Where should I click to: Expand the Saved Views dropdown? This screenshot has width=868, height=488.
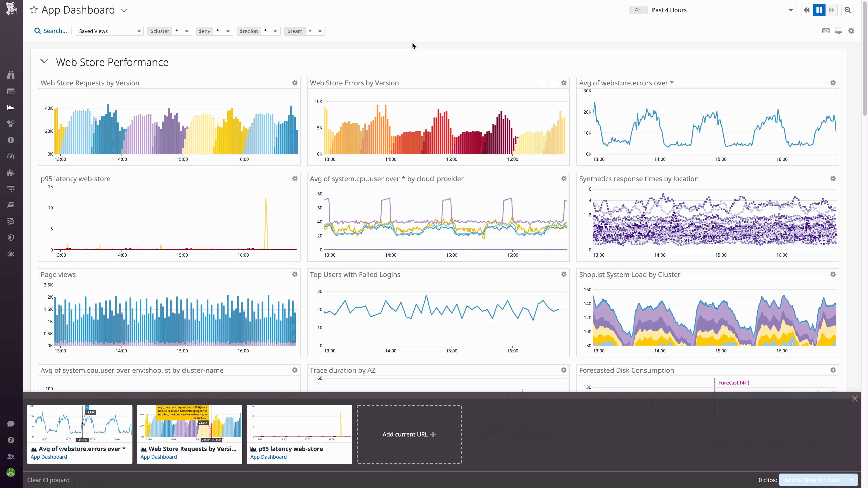click(109, 31)
